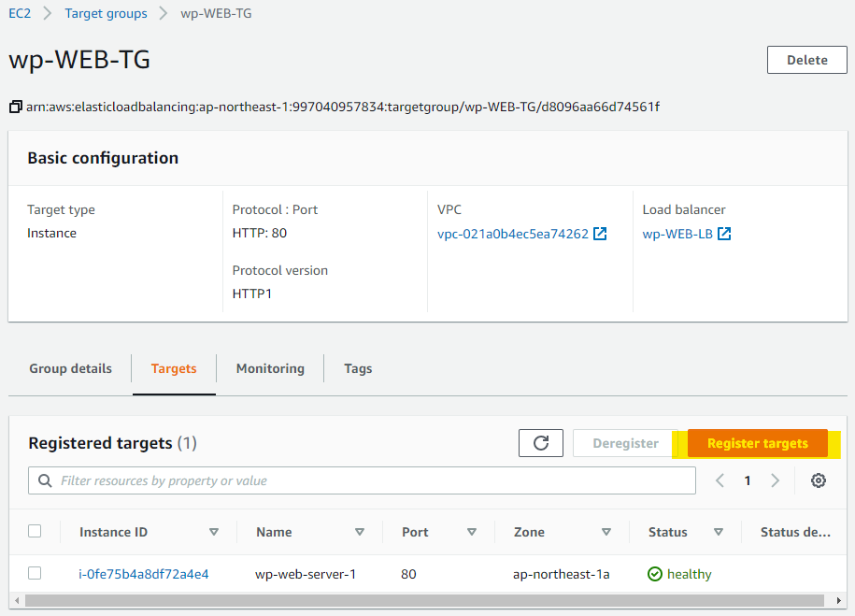Refresh the registered targets list

(541, 443)
